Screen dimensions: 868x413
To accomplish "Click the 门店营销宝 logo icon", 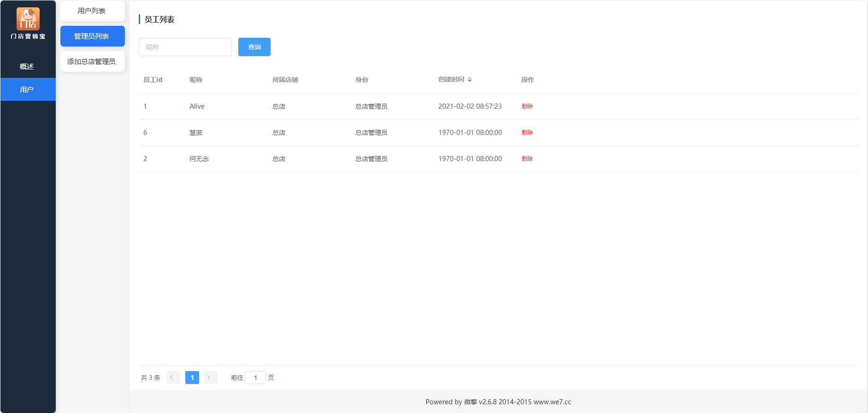I will click(x=28, y=19).
